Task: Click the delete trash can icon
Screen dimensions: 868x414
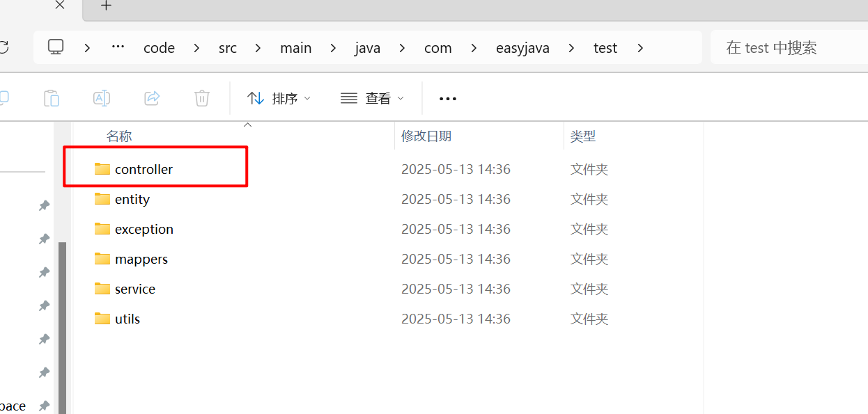Action: click(202, 98)
